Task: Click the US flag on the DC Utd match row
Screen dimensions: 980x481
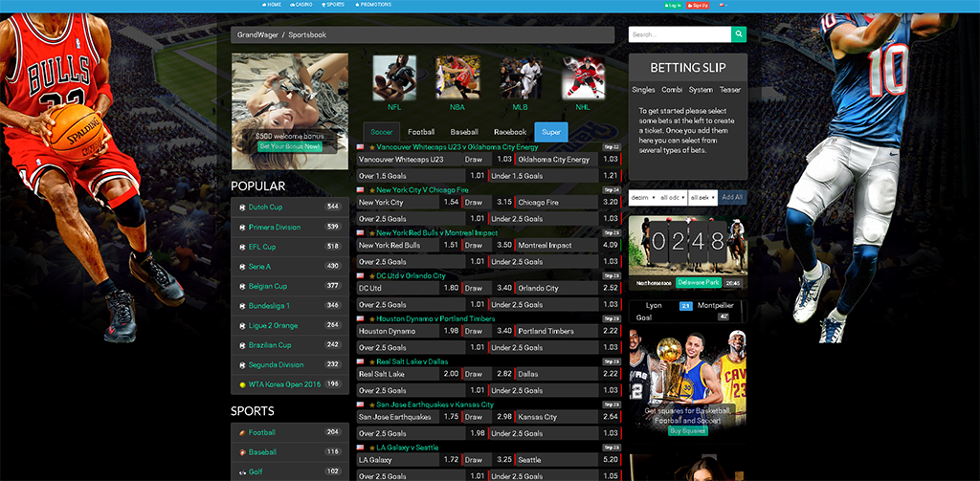Action: click(x=361, y=275)
